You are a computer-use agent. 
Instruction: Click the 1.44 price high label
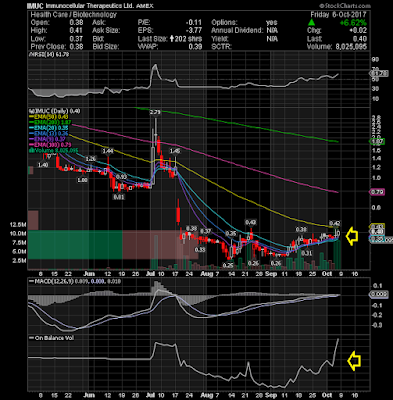click(108, 151)
